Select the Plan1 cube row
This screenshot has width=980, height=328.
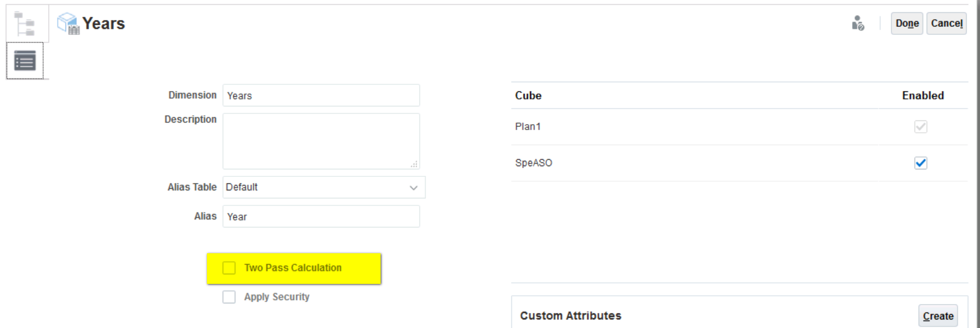[740, 127]
